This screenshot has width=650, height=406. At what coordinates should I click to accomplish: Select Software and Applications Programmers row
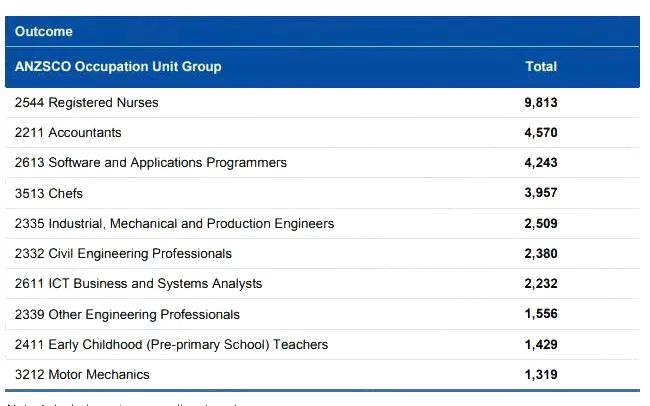pos(323,163)
